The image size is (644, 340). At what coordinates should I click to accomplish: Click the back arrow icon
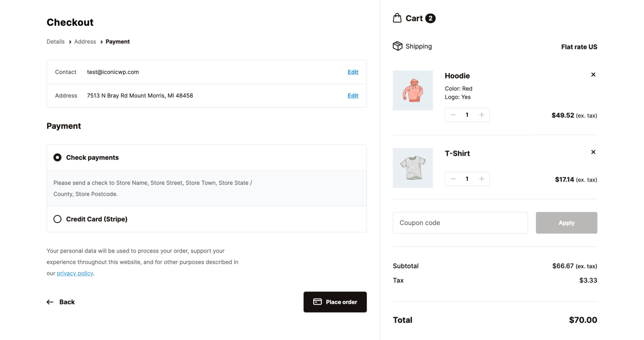click(x=50, y=302)
